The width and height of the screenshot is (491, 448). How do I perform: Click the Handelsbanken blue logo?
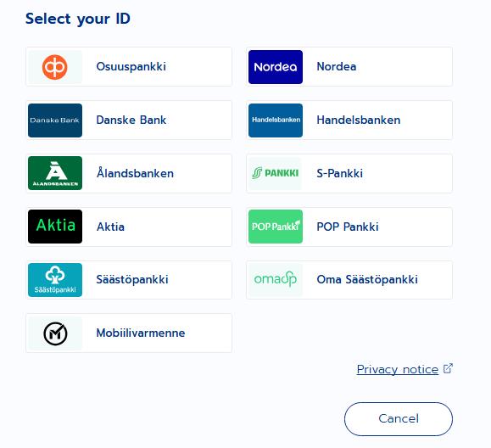[276, 120]
